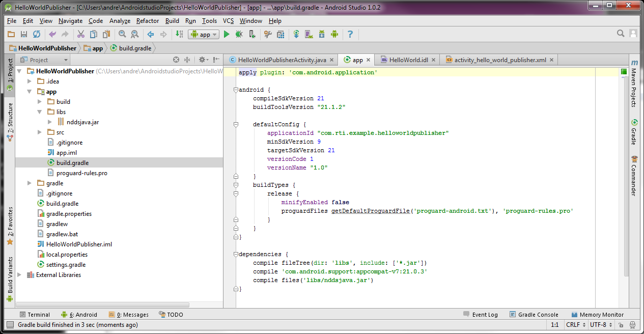Open the Terminal tool window
Screen dimensions: 644x334
pyautogui.click(x=34, y=315)
